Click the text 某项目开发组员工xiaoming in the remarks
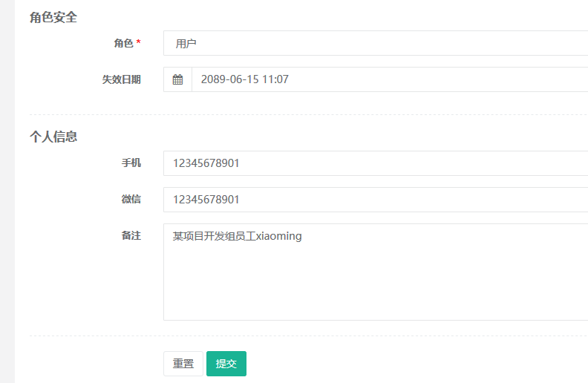Image resolution: width=588 pixels, height=383 pixels. point(238,236)
